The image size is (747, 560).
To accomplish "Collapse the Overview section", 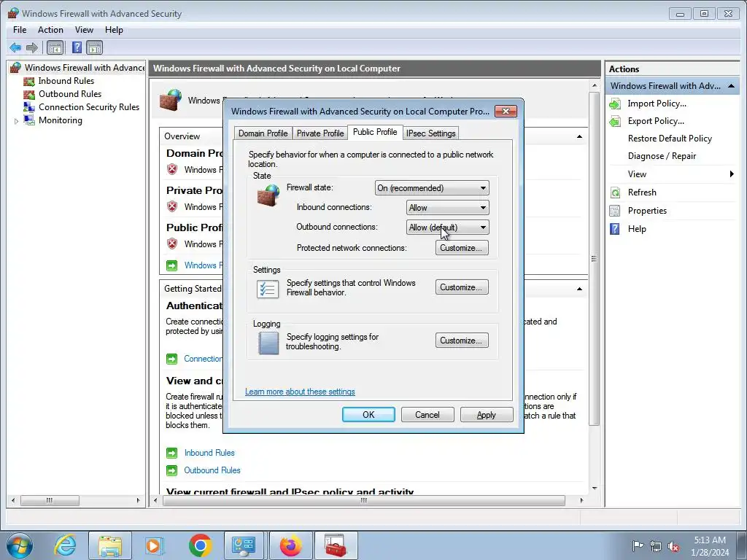I will click(x=579, y=136).
